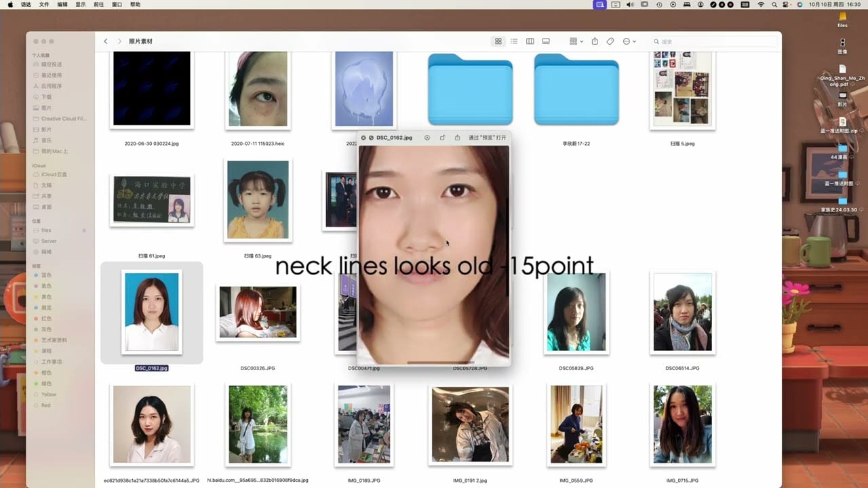This screenshot has height=488, width=868.
Task: Select the 扫描 63.jpeg child portrait thumbnail
Action: pos(258,200)
